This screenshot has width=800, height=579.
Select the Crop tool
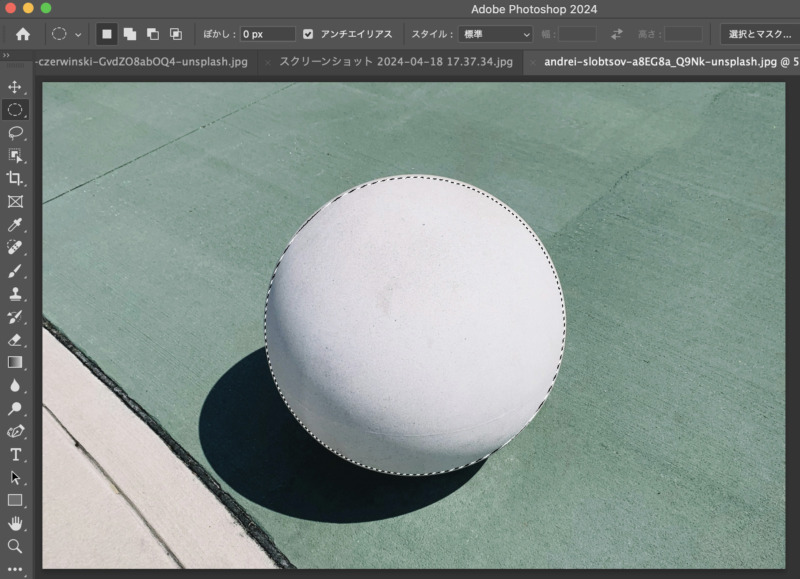point(15,178)
